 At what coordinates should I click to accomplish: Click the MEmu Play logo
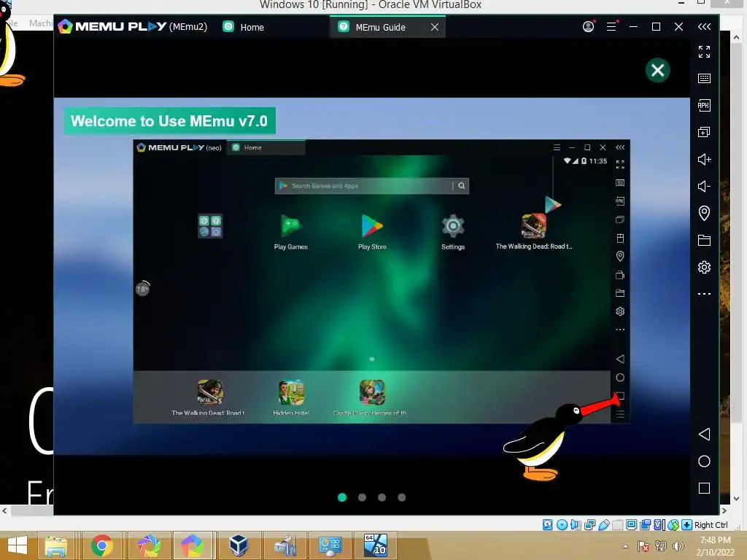112,27
